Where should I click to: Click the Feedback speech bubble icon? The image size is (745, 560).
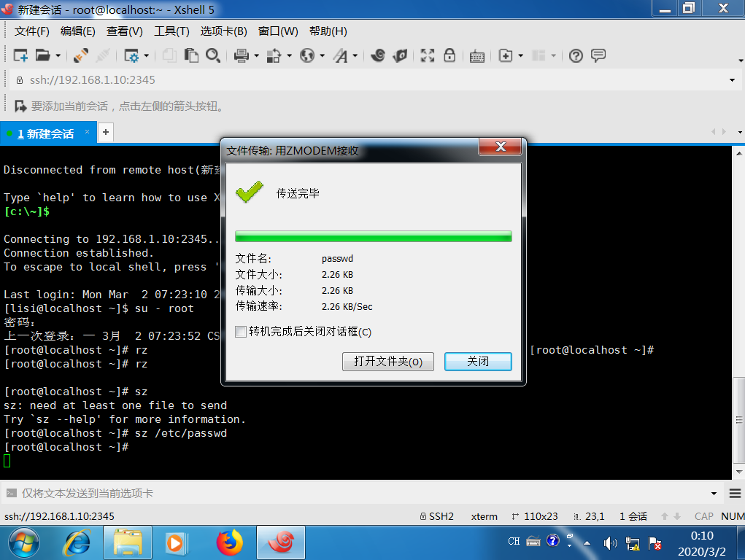[x=598, y=55]
